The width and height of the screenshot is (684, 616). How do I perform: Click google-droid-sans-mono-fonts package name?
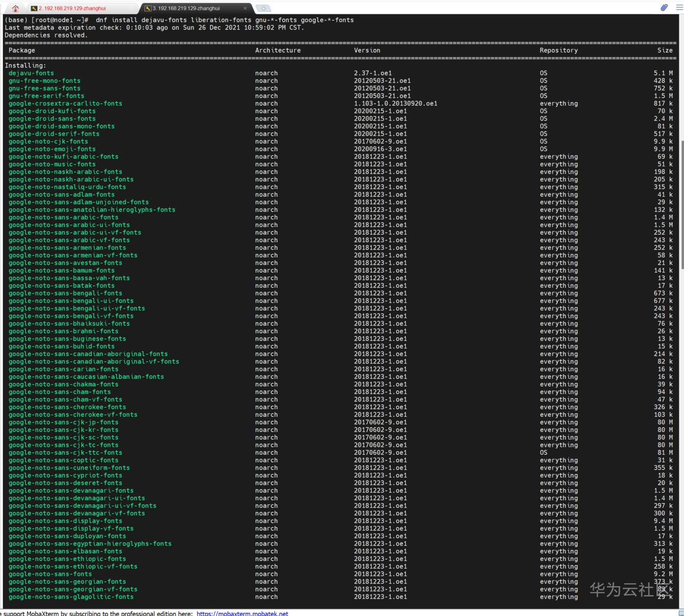tap(62, 126)
